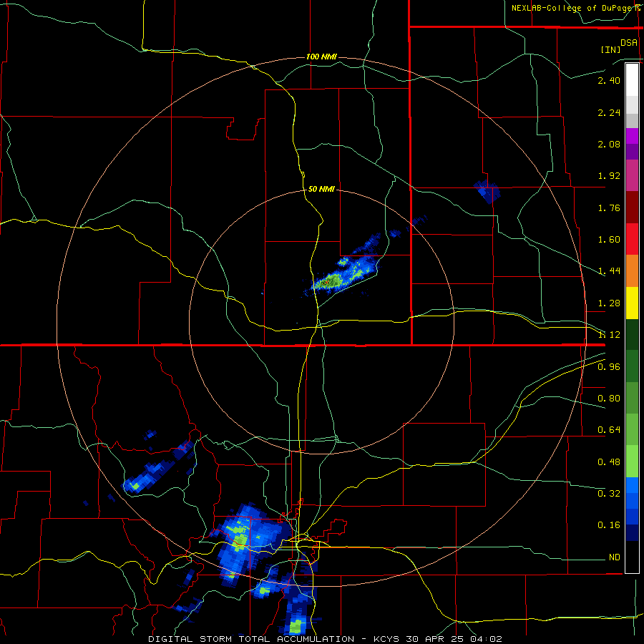Pick the orange legend swatch

632,271
